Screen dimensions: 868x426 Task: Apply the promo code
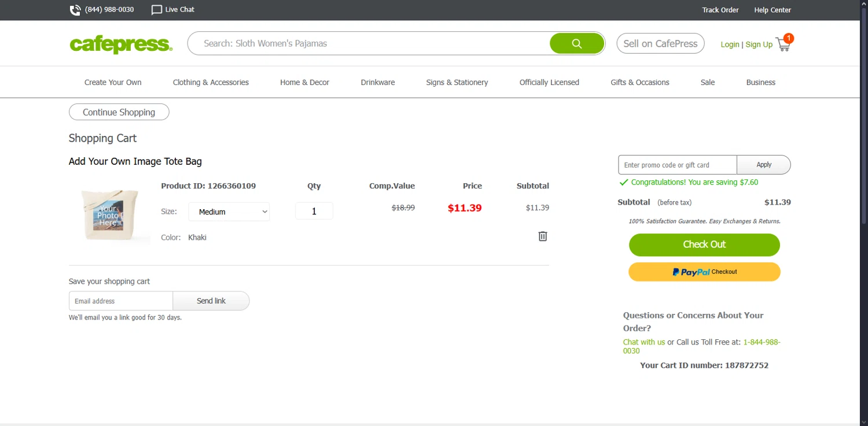(x=764, y=165)
